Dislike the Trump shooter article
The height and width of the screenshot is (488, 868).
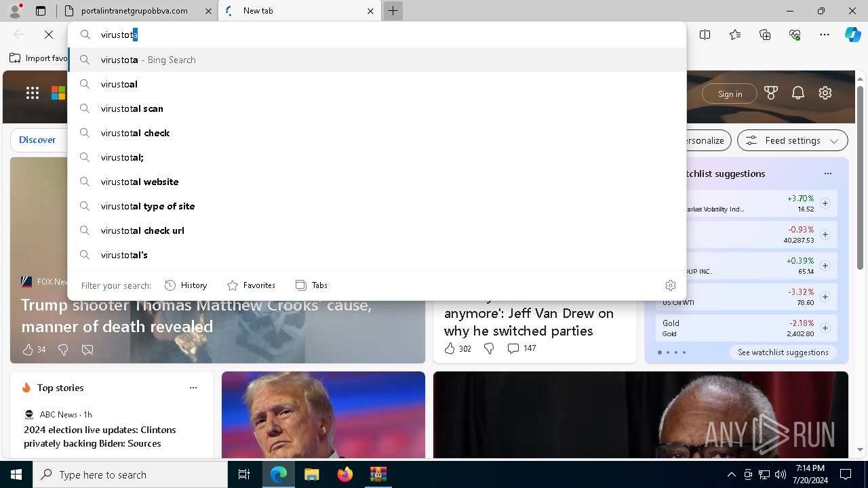pyautogui.click(x=63, y=350)
